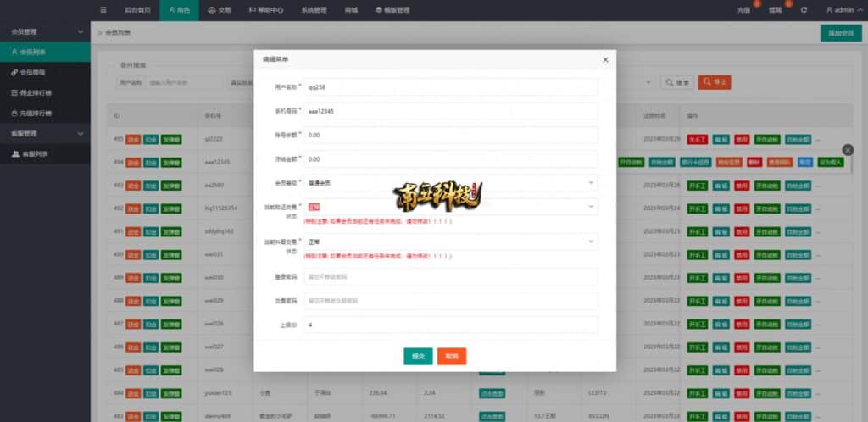
Task: Click the 添加会员 button
Action: coord(840,33)
